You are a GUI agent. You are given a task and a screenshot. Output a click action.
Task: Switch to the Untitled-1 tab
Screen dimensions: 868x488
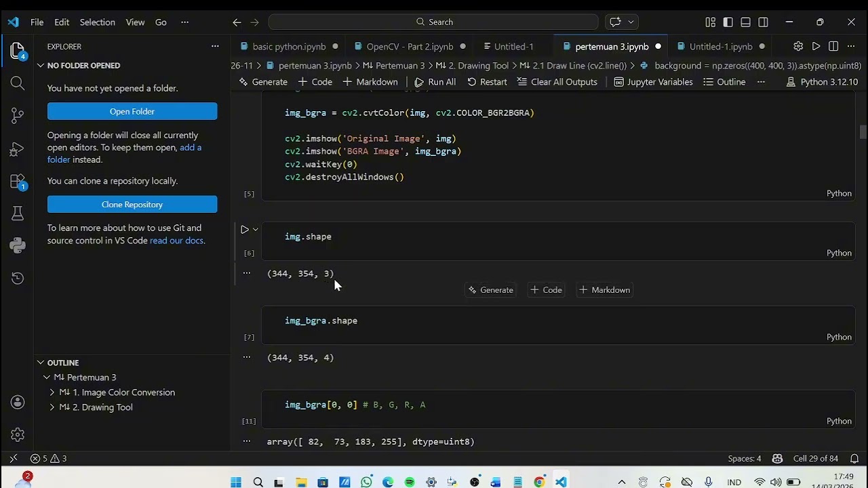(513, 47)
